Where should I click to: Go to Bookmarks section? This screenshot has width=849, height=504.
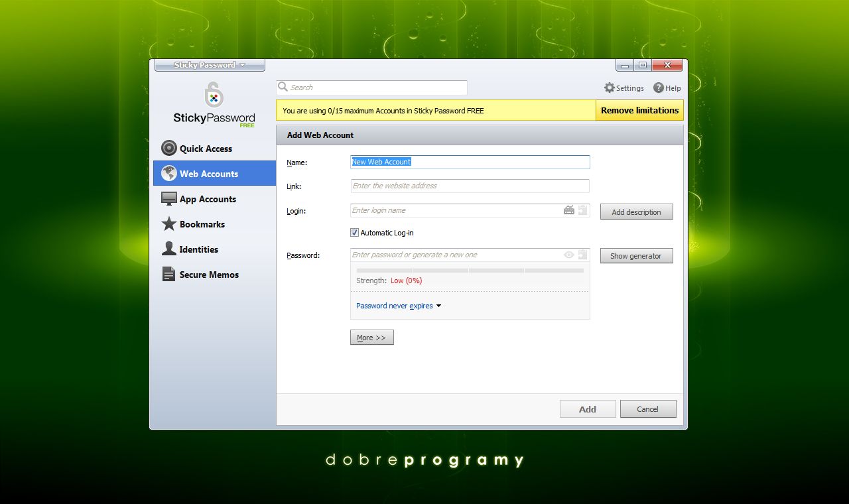click(214, 224)
